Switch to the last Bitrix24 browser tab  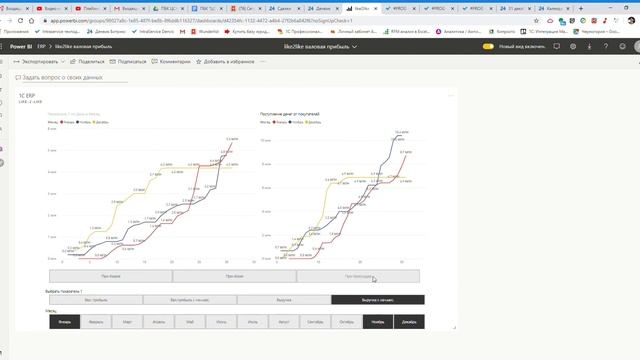coord(554,8)
